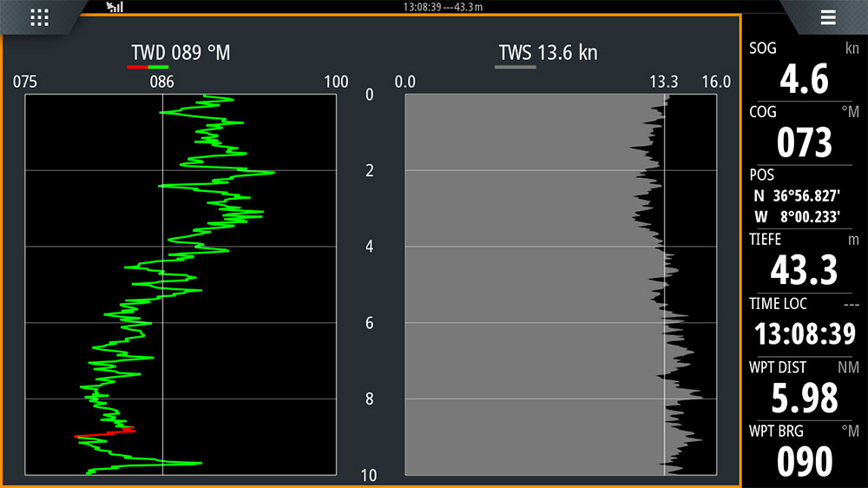Click the TWD wind direction history graph
This screenshot has width=868, height=488.
pyautogui.click(x=181, y=285)
